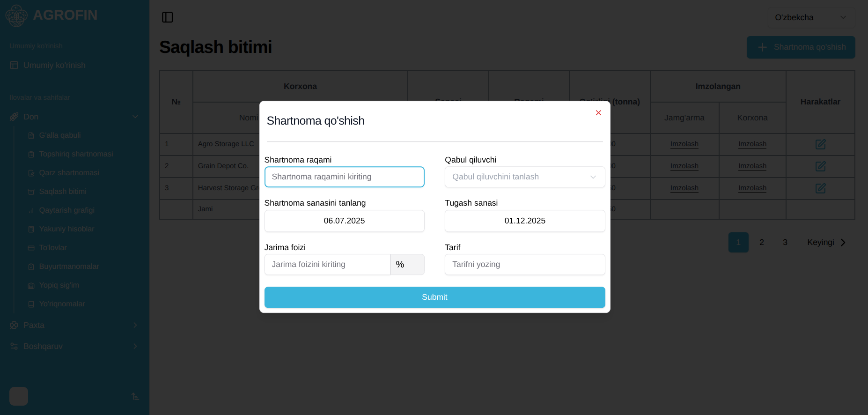The image size is (868, 415).
Task: Click the edit icon for Grain Depot Co.
Action: (820, 166)
